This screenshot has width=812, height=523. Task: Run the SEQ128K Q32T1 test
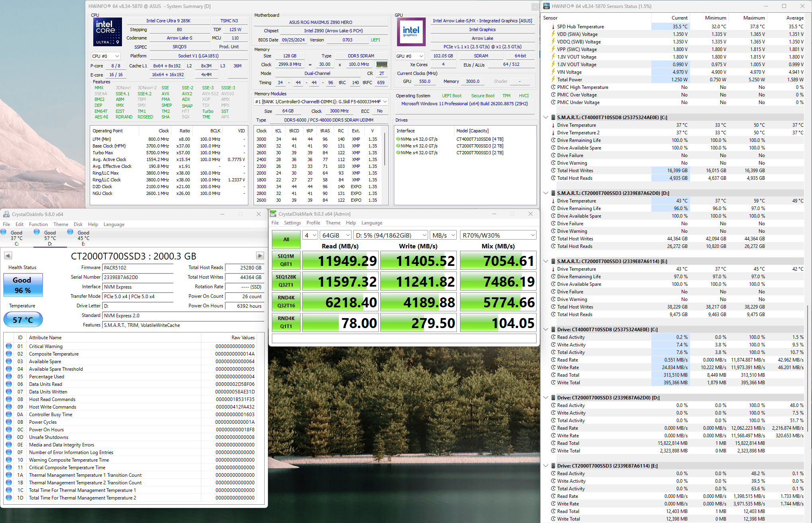click(286, 281)
